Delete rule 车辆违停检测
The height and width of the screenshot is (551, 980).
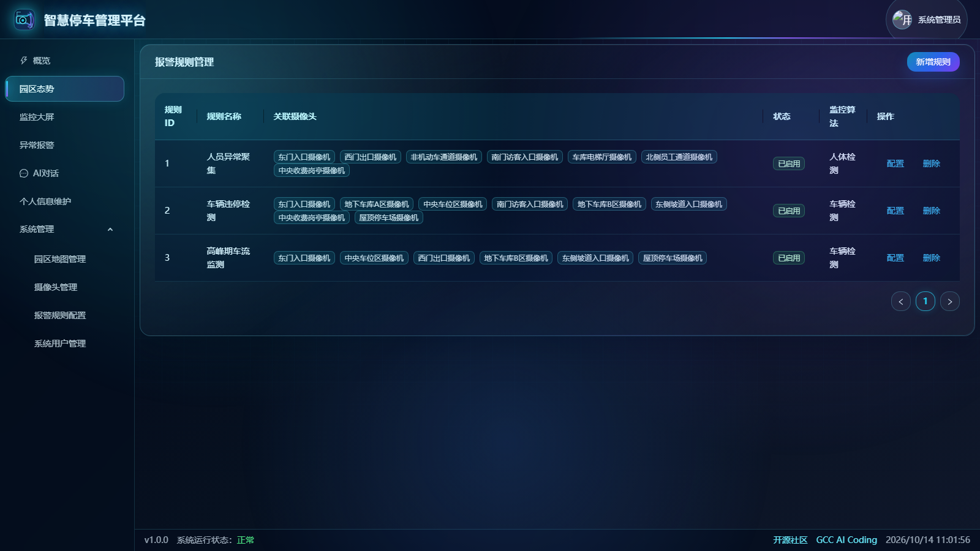(931, 211)
